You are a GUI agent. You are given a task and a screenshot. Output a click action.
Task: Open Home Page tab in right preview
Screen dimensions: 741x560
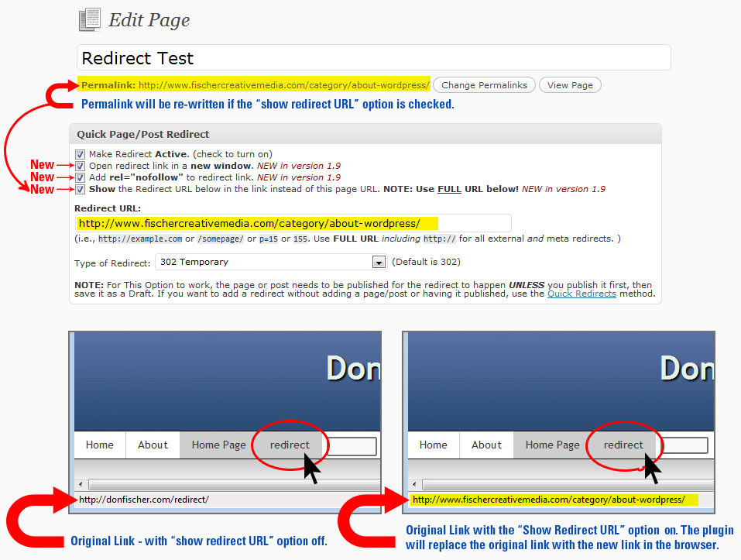click(x=552, y=445)
